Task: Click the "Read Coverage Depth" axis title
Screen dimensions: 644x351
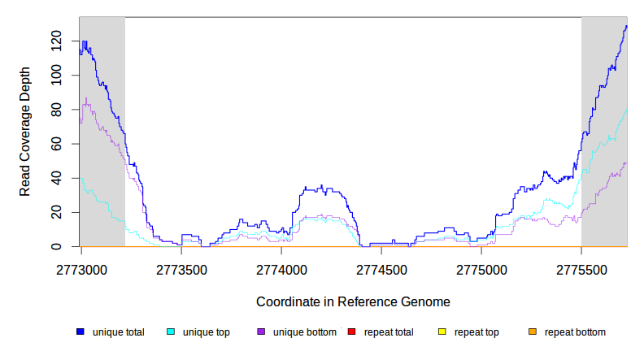Action: pyautogui.click(x=26, y=132)
